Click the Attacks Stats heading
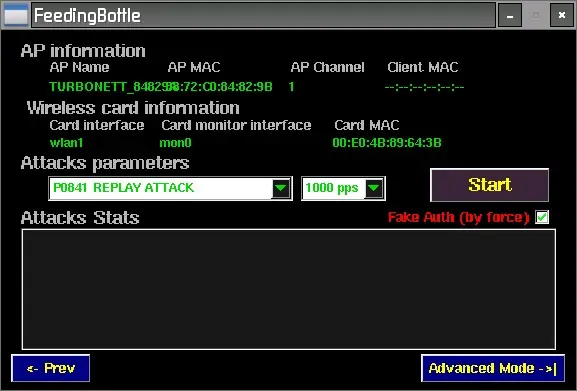 point(80,217)
